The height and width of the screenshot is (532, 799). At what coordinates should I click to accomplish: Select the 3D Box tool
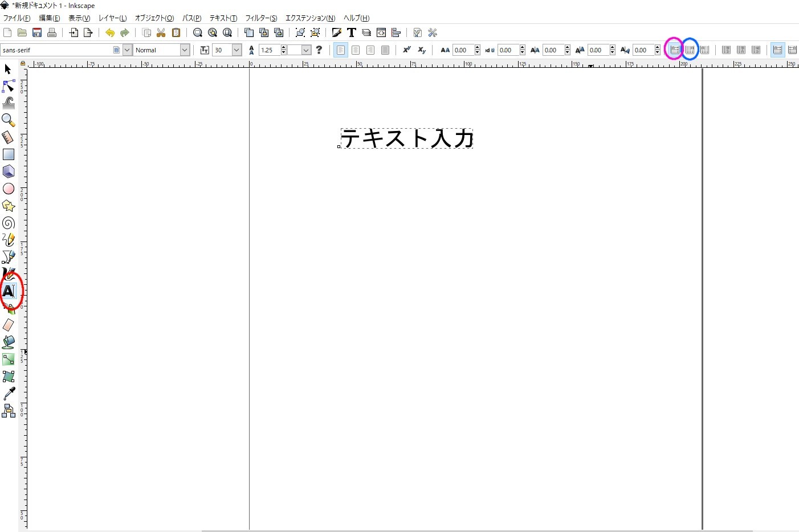(x=8, y=171)
